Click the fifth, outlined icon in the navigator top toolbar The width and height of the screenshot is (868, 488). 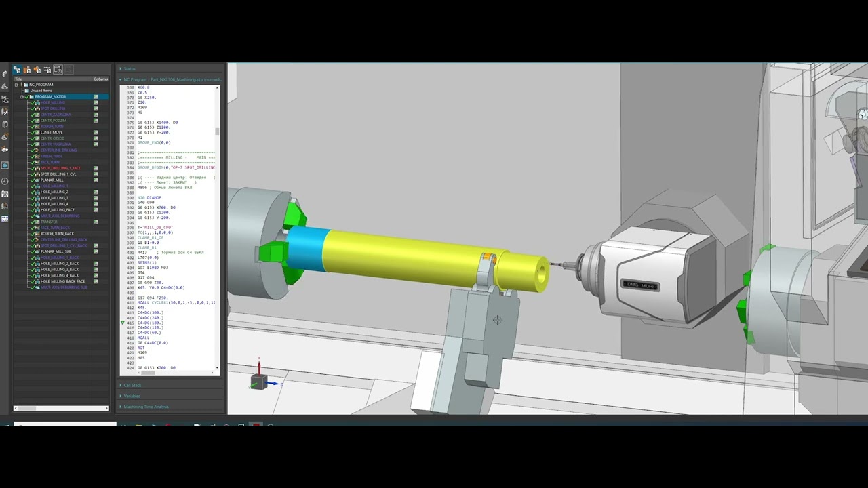[58, 70]
